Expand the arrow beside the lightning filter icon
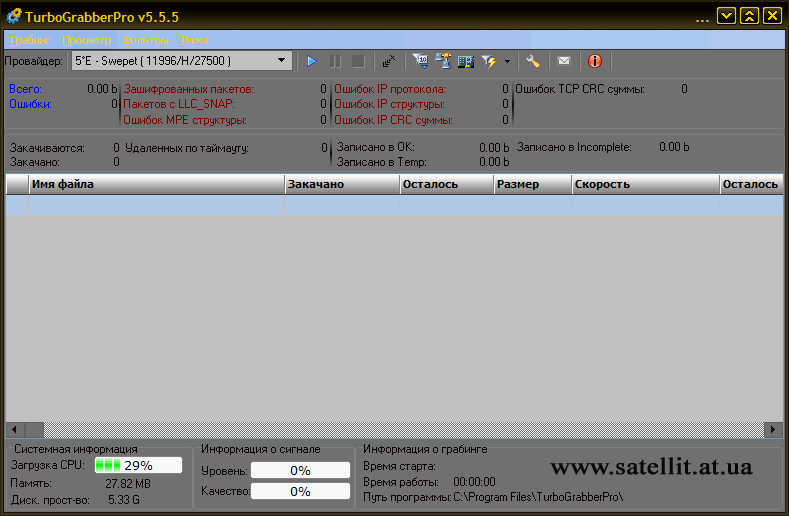 point(507,61)
